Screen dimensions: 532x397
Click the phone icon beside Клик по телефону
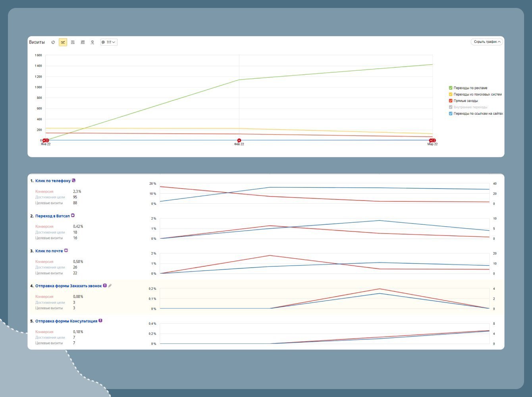click(74, 181)
